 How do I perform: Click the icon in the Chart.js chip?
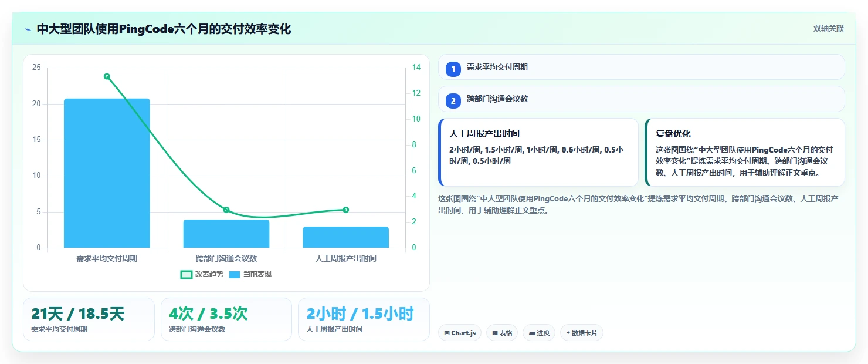[447, 333]
